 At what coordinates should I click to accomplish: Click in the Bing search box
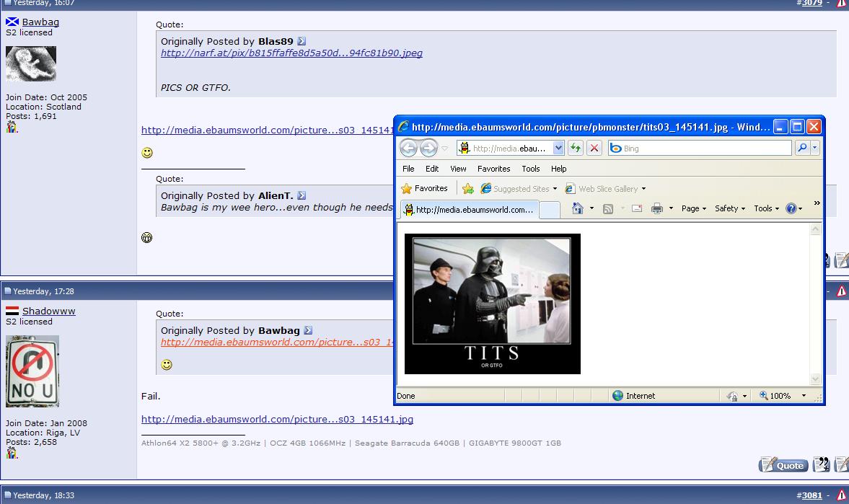point(700,148)
